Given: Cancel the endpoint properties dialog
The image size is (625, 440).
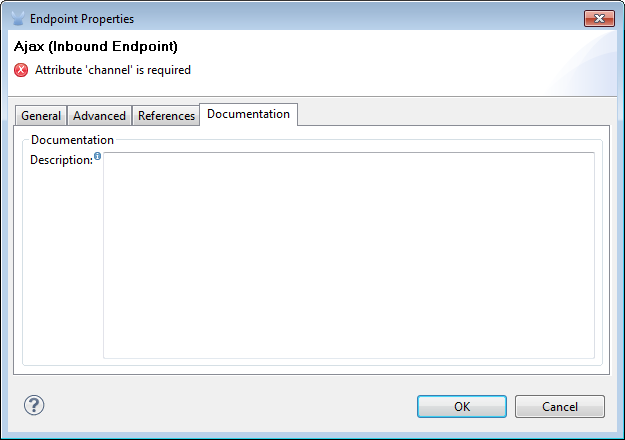Looking at the screenshot, I should (559, 406).
